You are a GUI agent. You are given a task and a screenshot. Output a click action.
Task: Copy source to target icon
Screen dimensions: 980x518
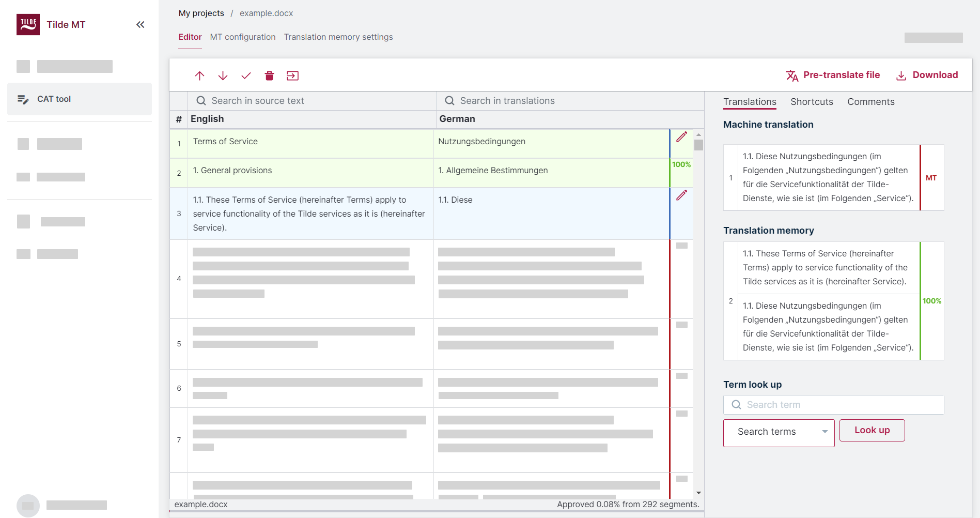(x=292, y=75)
